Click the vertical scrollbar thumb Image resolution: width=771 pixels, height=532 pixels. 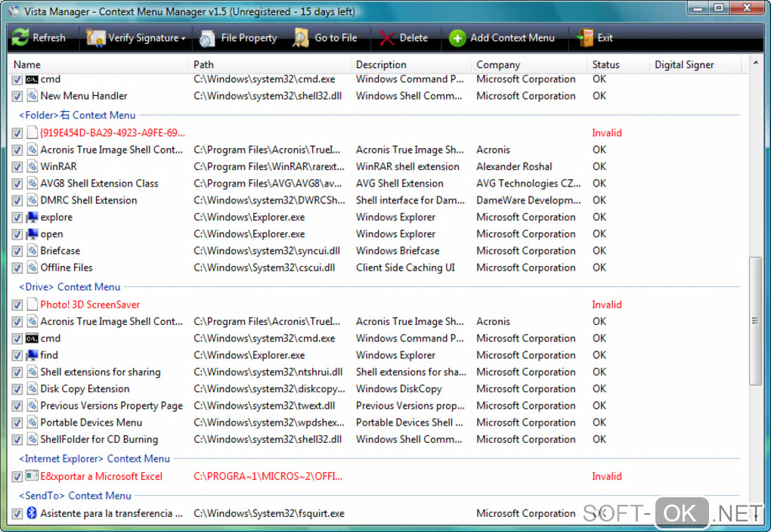(x=755, y=320)
